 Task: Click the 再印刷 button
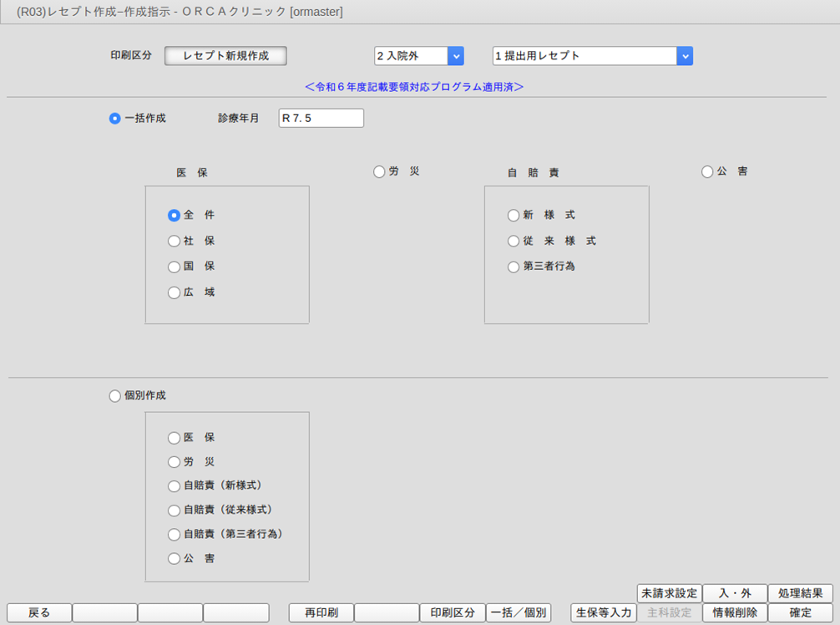[321, 612]
